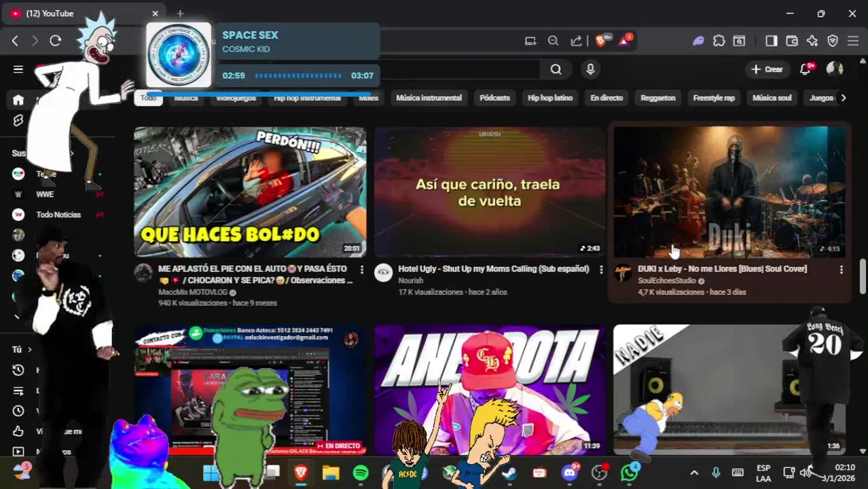
Task: Open the browser main menu
Action: click(853, 41)
